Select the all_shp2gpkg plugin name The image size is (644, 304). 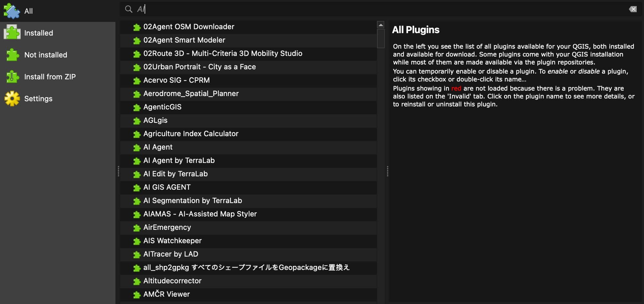(246, 268)
